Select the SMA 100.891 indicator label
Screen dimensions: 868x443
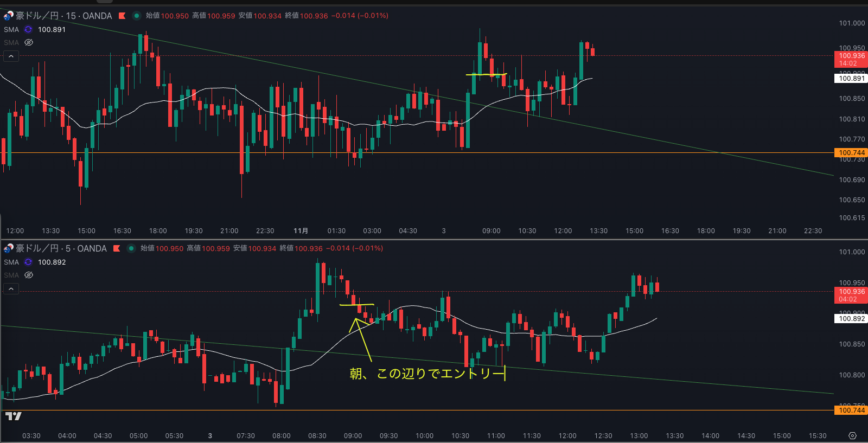coord(11,29)
